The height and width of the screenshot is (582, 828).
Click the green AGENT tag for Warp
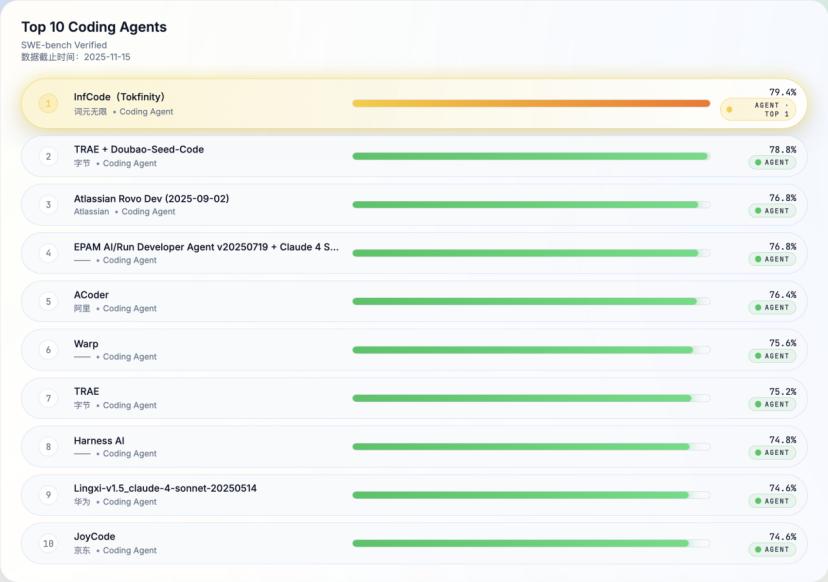point(772,356)
